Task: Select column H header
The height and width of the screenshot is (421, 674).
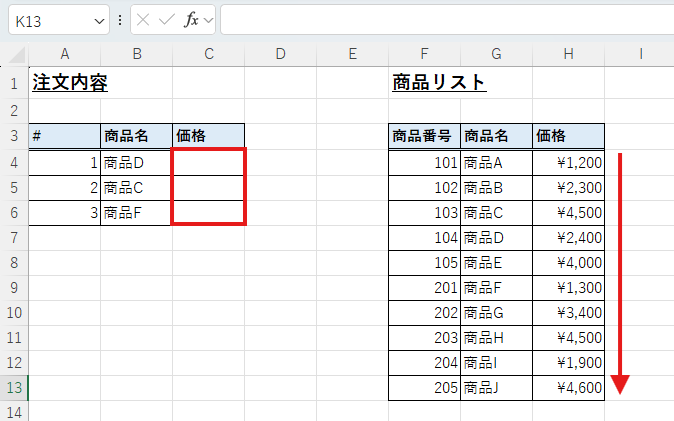Action: (x=568, y=54)
